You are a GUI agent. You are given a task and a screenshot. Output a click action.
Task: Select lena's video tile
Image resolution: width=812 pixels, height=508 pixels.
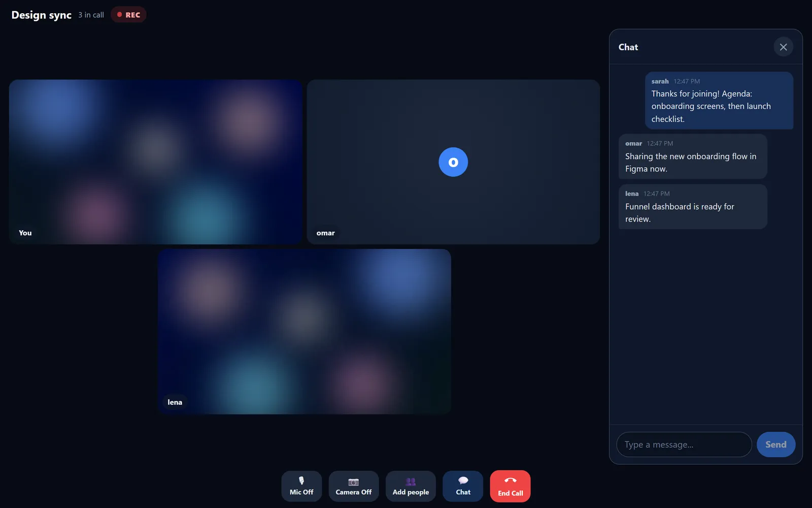304,331
